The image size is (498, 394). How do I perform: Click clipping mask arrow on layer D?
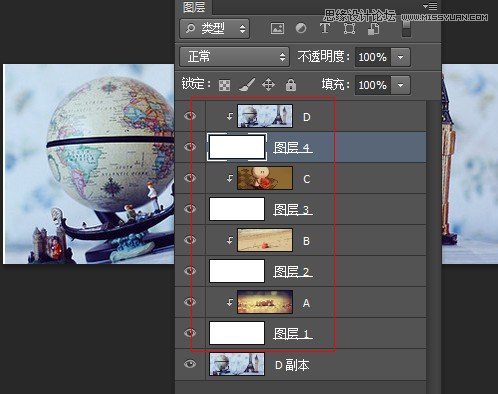pyautogui.click(x=230, y=116)
